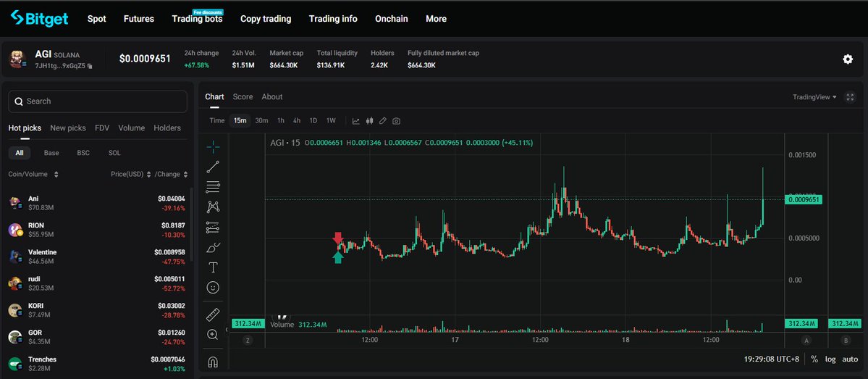The height and width of the screenshot is (379, 868).
Task: Take a chart snapshot with camera icon
Action: [x=397, y=121]
